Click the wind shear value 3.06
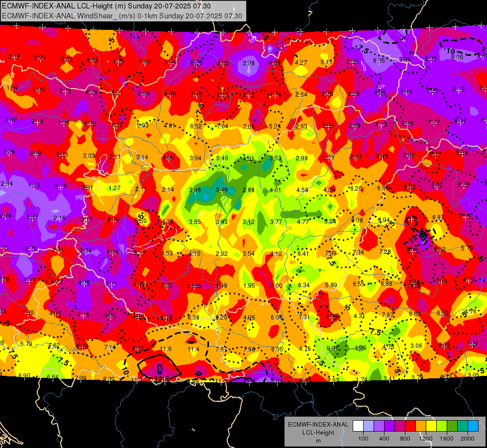 (x=416, y=346)
